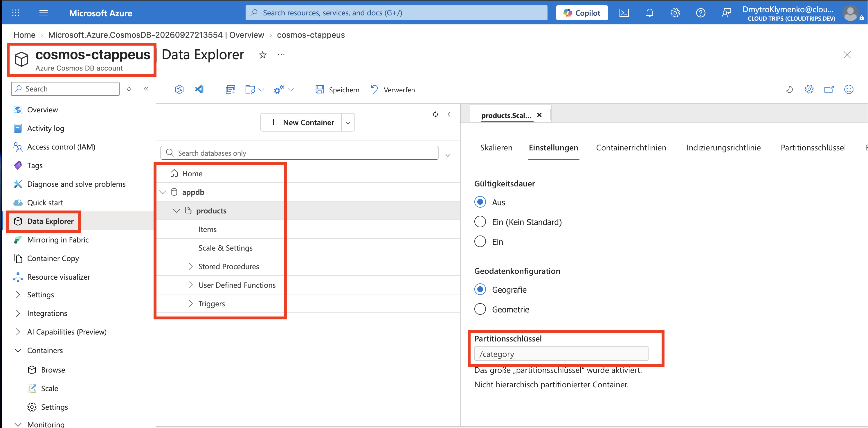Viewport: 868px width, 428px height.
Task: Expand the Integrations group
Action: pos(18,313)
